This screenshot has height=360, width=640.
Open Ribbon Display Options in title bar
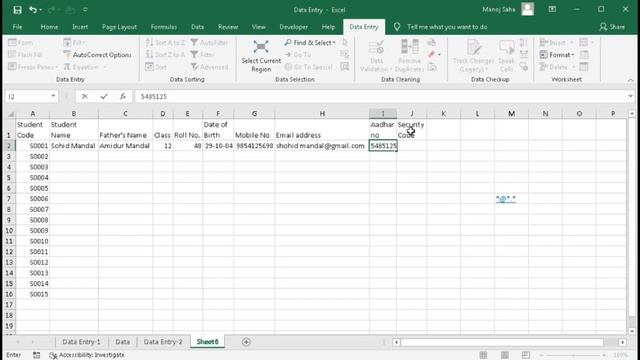pos(552,9)
